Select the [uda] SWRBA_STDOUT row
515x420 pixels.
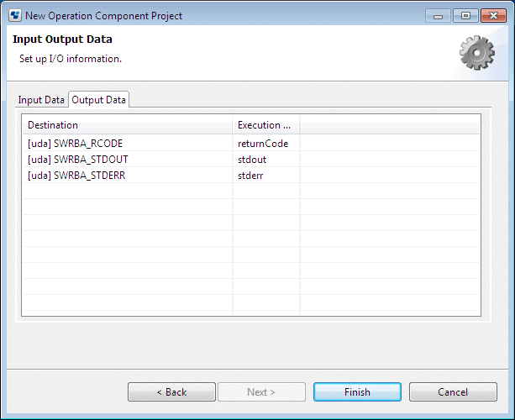pyautogui.click(x=251, y=160)
